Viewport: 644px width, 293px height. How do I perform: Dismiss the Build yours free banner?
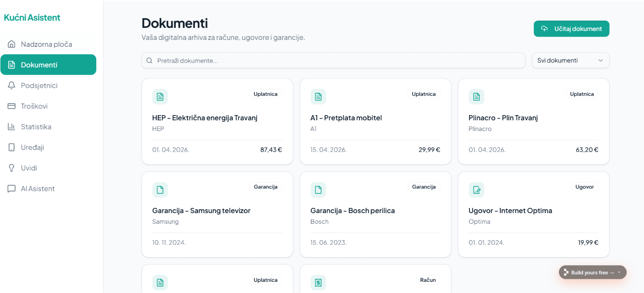[x=619, y=272]
